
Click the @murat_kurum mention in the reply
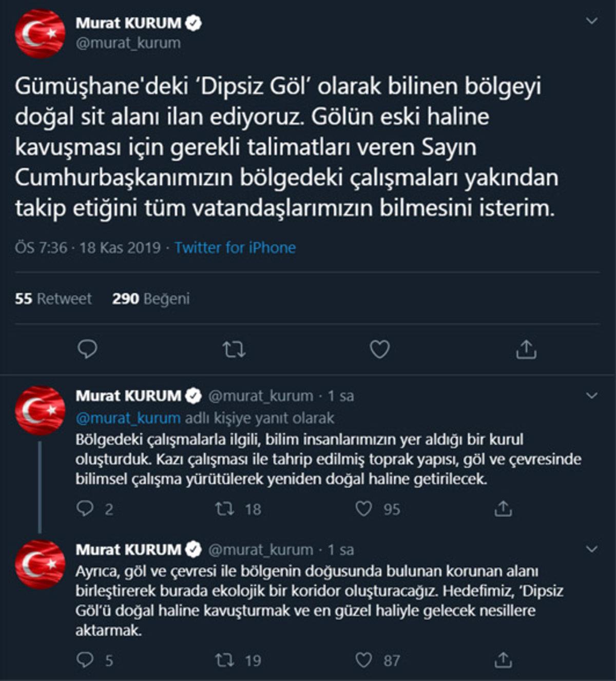[128, 418]
